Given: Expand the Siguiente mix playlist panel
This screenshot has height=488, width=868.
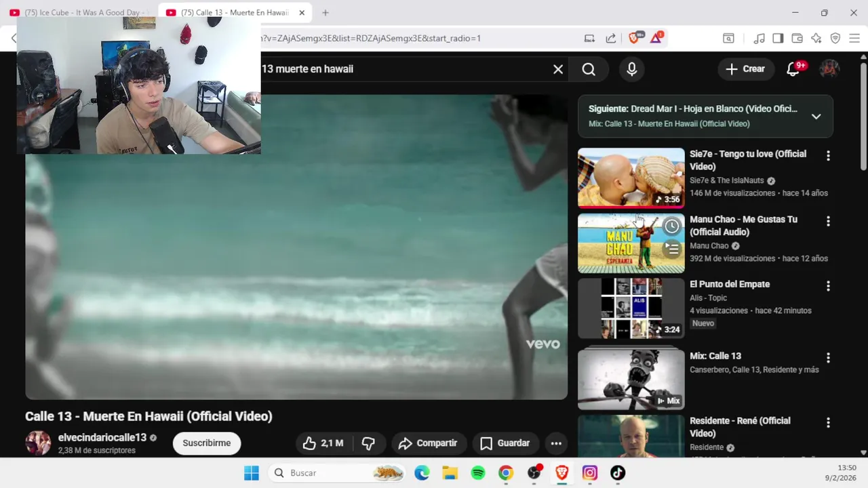Looking at the screenshot, I should coord(816,117).
